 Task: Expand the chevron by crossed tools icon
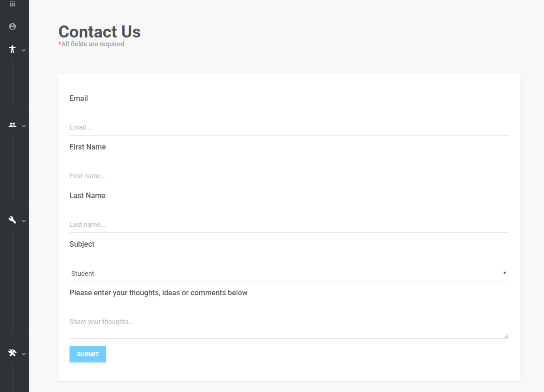[24, 354]
